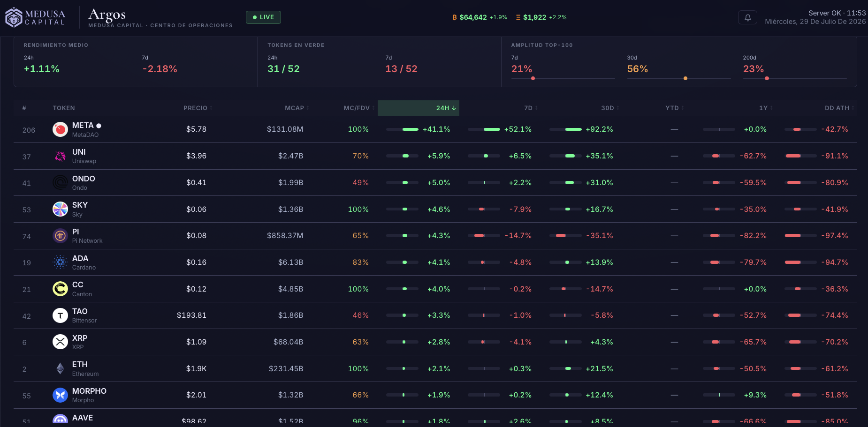Select ADA 1Y change -79.7%

pos(753,262)
